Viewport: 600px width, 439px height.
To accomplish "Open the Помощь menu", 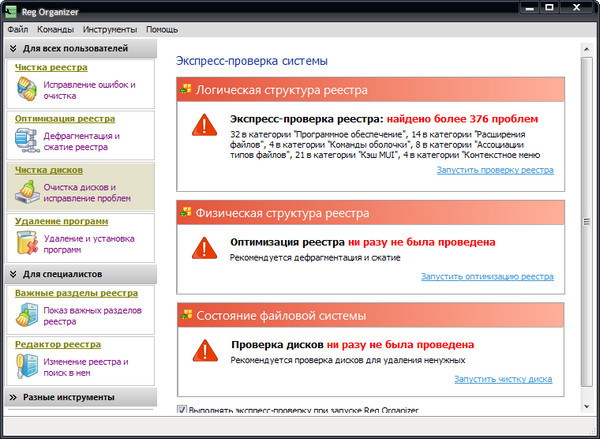I will (162, 30).
